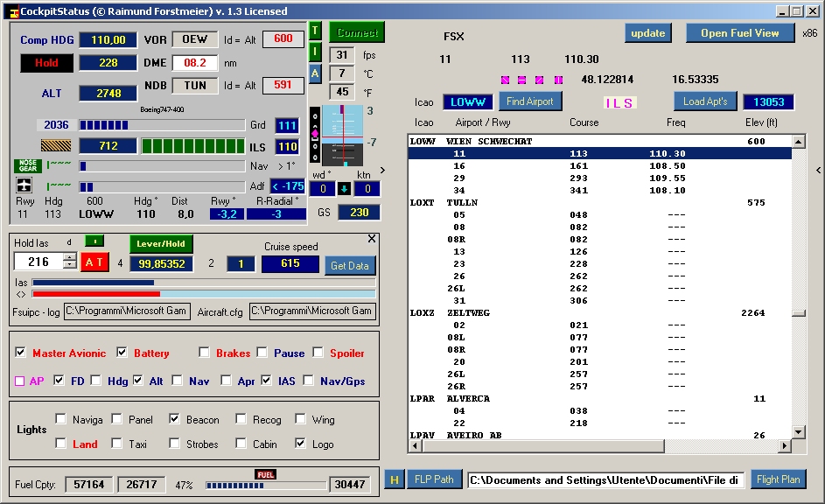
Task: Click the flight plan path text field
Action: [605, 480]
